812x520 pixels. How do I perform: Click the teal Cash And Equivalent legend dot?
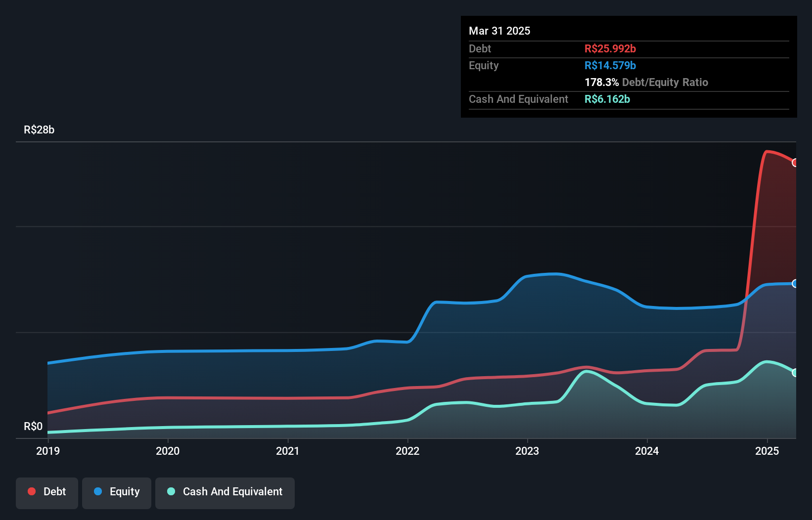coord(170,491)
